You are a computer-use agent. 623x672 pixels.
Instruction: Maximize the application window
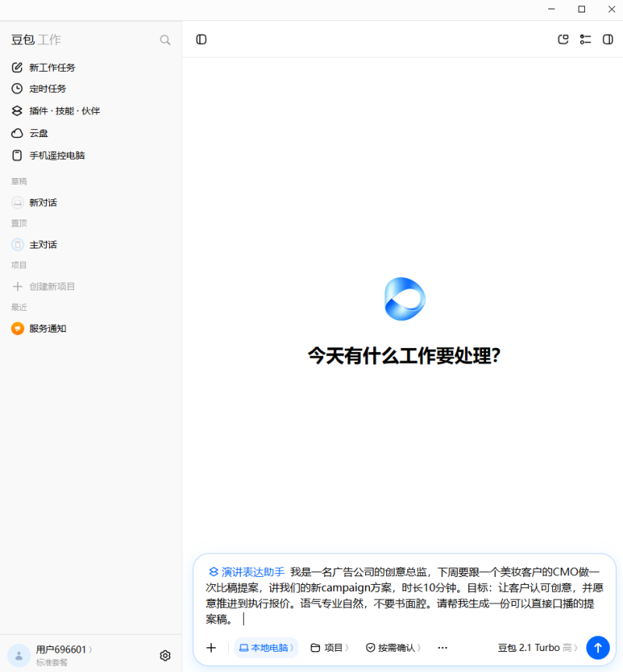[582, 9]
